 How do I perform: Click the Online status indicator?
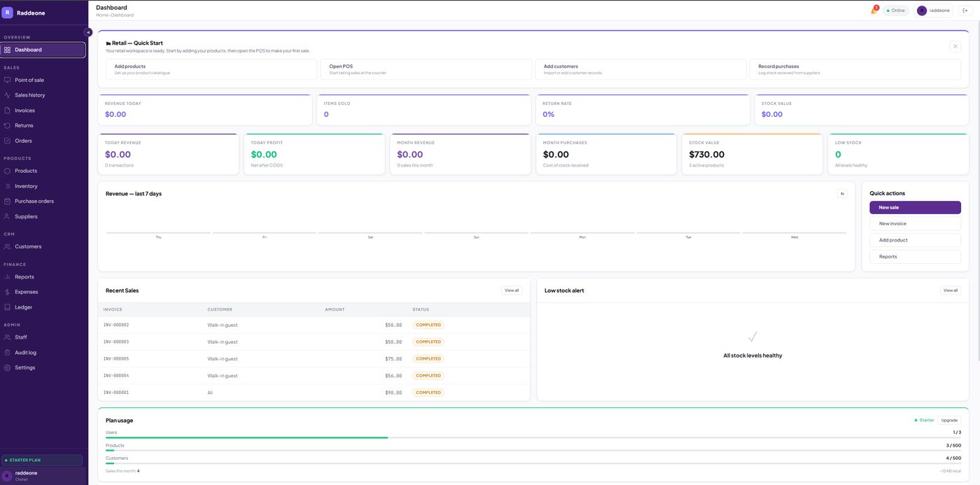click(895, 10)
